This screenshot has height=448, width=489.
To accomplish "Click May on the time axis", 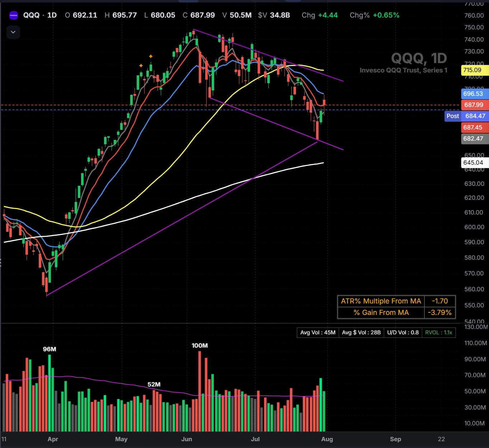I will [121, 439].
